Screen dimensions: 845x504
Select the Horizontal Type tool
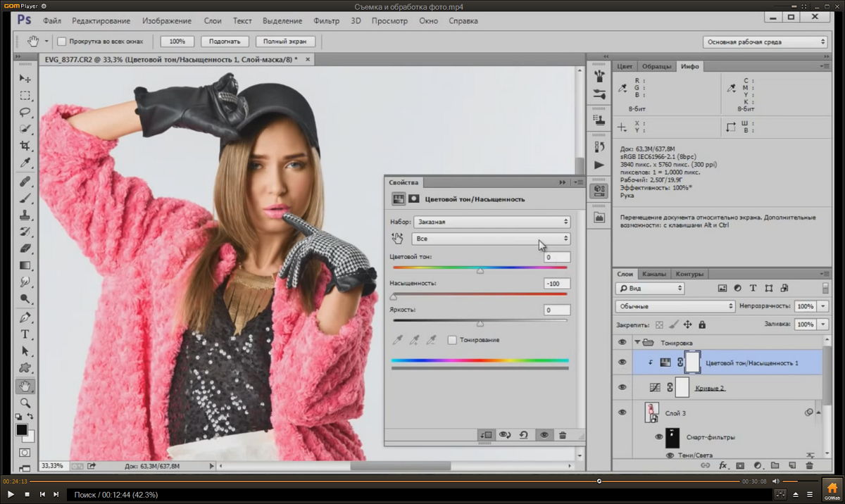[25, 334]
